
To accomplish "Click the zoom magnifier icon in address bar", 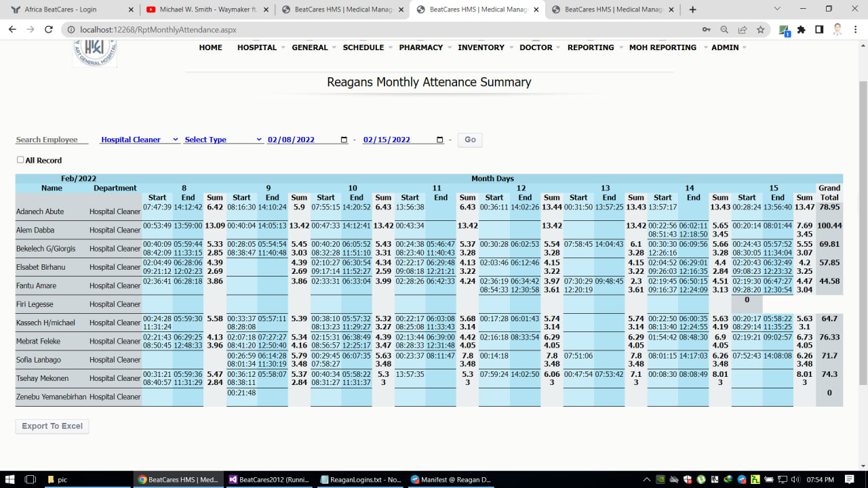I will [x=724, y=30].
